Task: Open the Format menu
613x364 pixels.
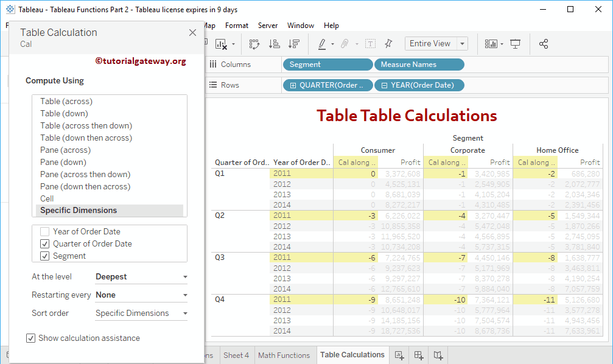Action: coord(236,26)
